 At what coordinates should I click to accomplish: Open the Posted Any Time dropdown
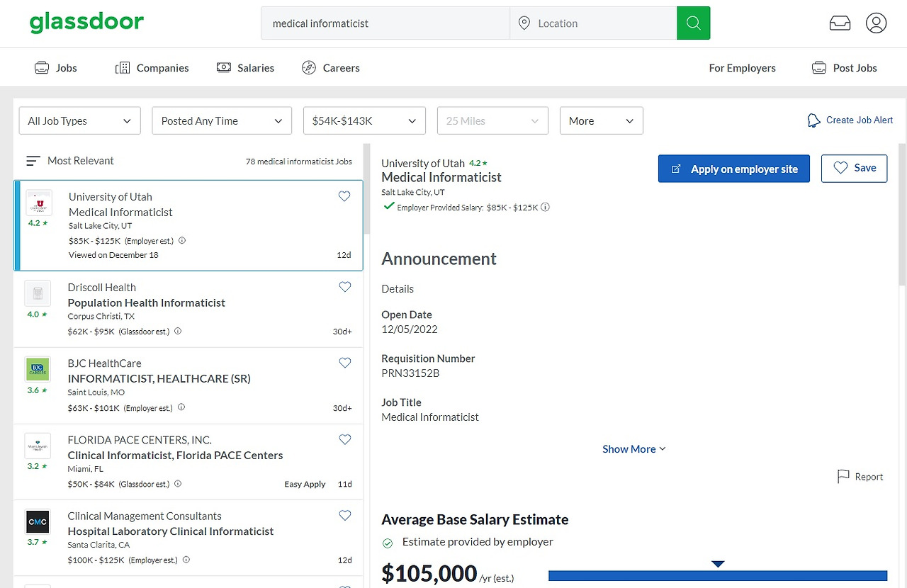(x=222, y=121)
